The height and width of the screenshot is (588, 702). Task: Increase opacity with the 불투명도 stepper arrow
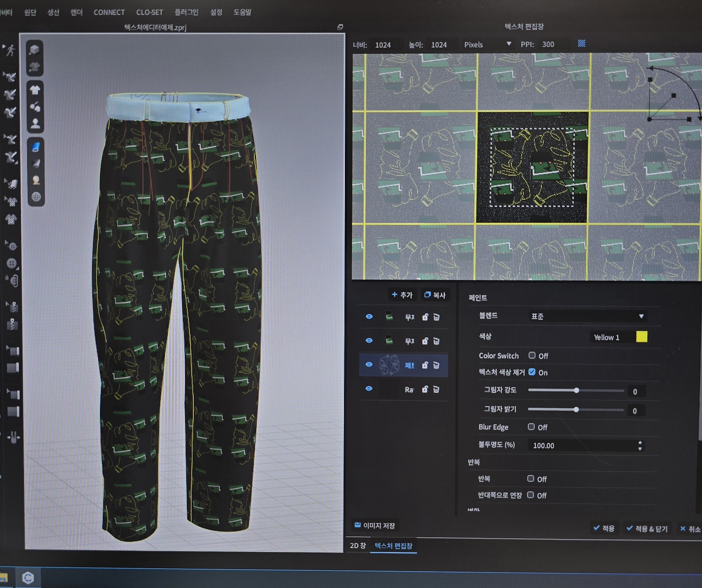pos(640,443)
